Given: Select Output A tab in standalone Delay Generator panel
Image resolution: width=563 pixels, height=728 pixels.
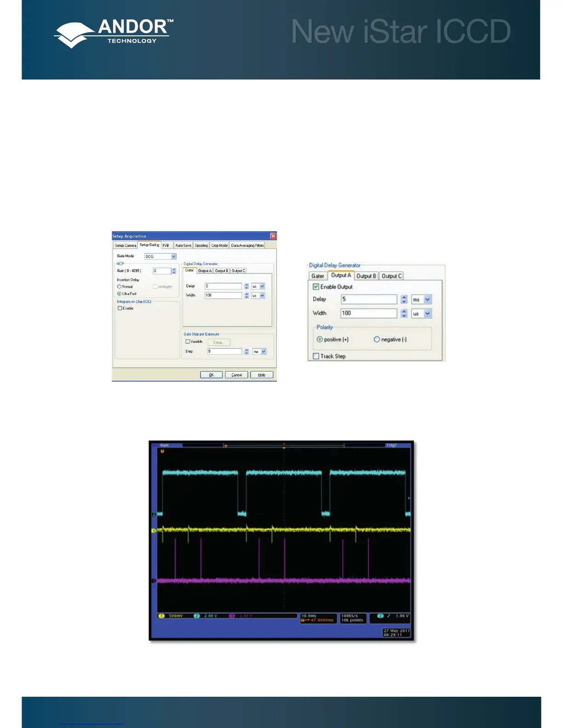Looking at the screenshot, I should (x=341, y=275).
